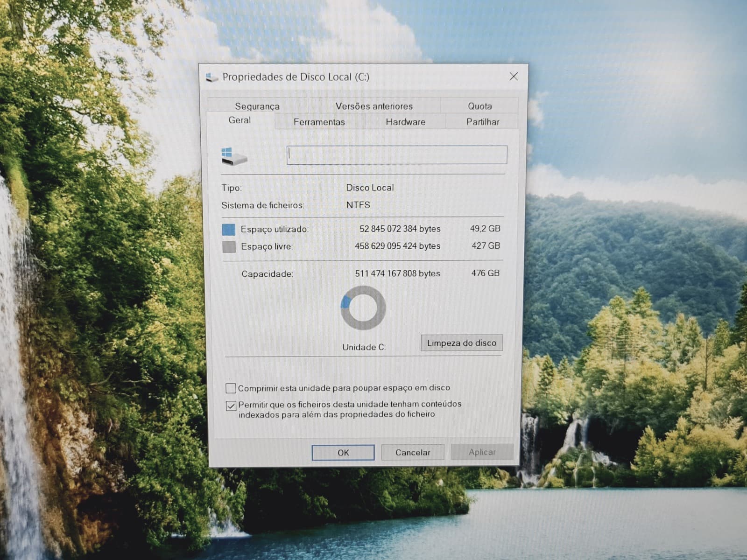Switch to the Hardware tab
The image size is (747, 560).
[405, 122]
